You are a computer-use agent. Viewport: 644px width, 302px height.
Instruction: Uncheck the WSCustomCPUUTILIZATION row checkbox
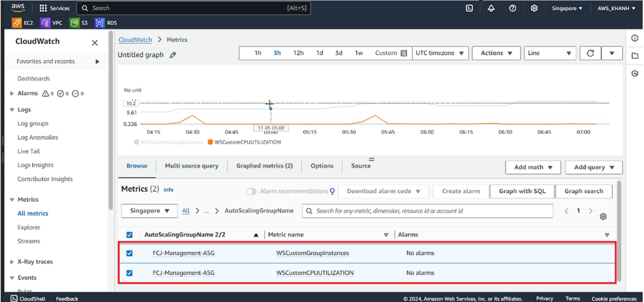click(x=129, y=273)
